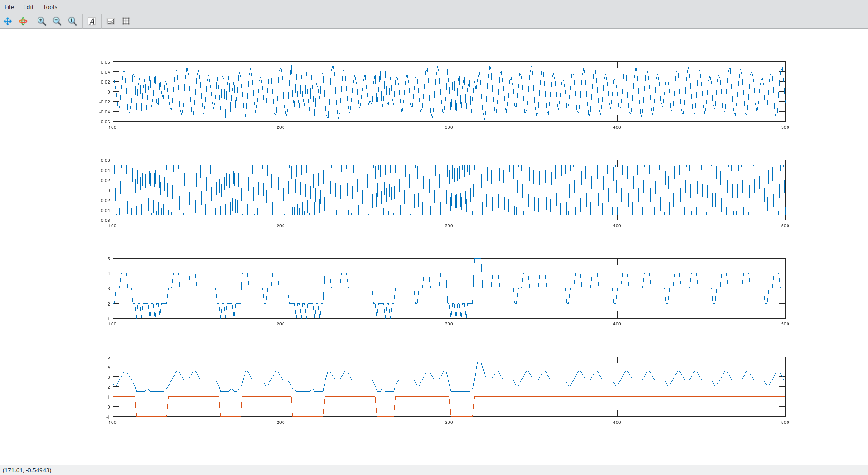This screenshot has width=868, height=475.
Task: Select the Zoom Out magnifier
Action: (x=57, y=21)
